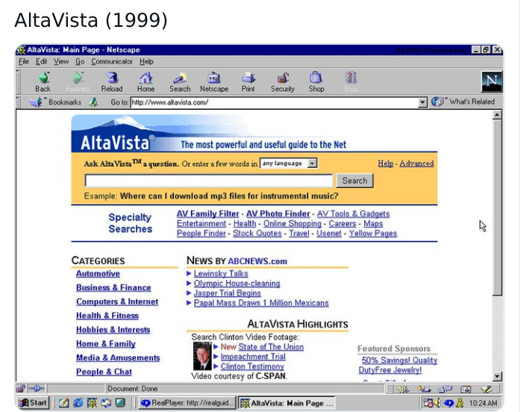Screen dimensions: 532x412
Task: Click the greyed Stop traffic light icon
Action: [351, 78]
